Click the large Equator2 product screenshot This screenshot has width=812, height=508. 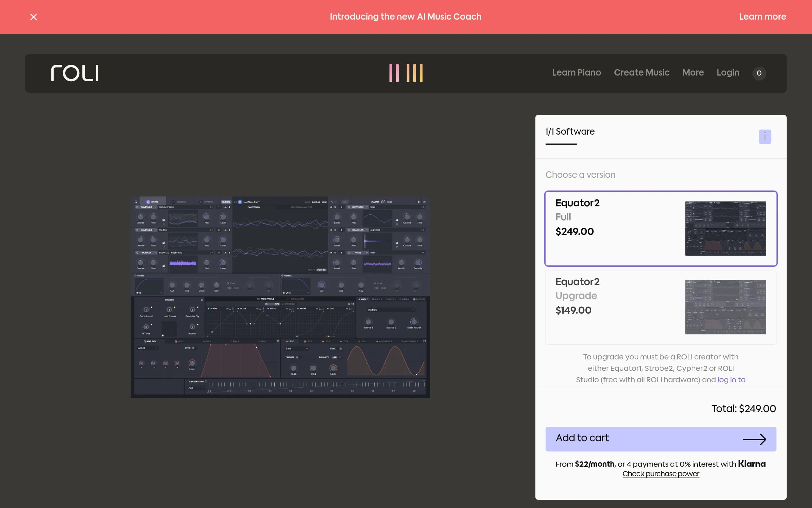click(x=280, y=297)
